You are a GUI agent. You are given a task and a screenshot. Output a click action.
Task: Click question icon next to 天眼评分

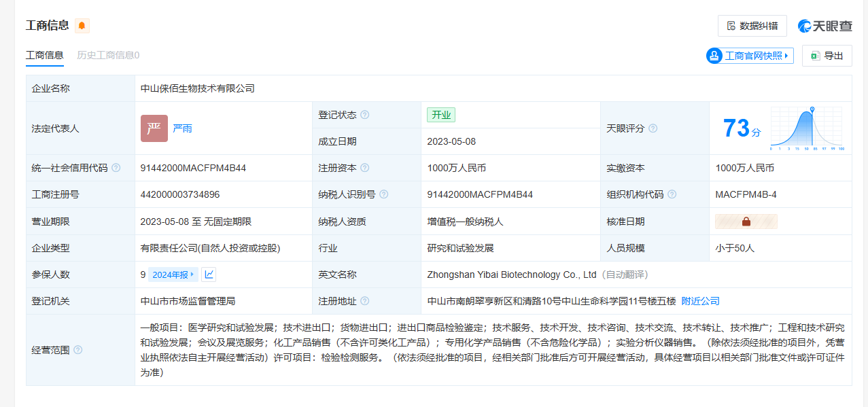point(653,128)
